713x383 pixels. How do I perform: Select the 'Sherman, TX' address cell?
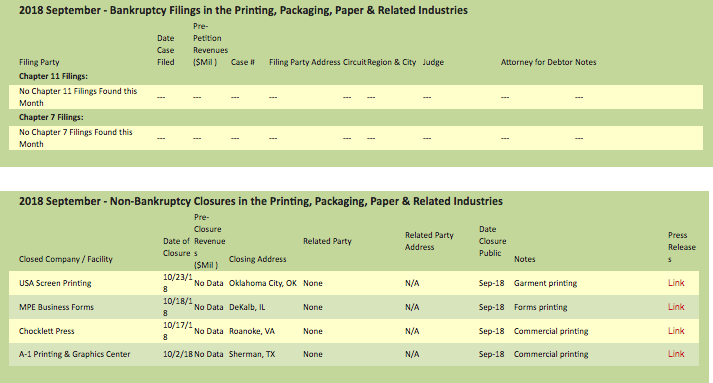pyautogui.click(x=252, y=354)
